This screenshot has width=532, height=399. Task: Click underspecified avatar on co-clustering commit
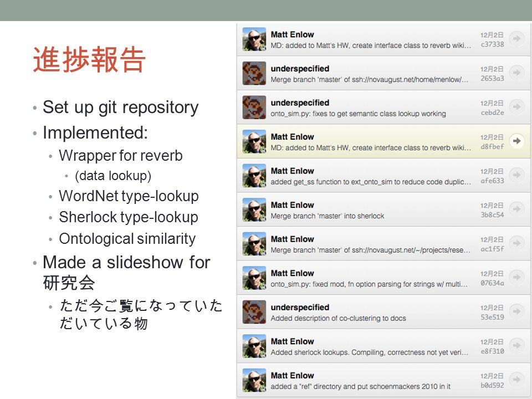(254, 312)
